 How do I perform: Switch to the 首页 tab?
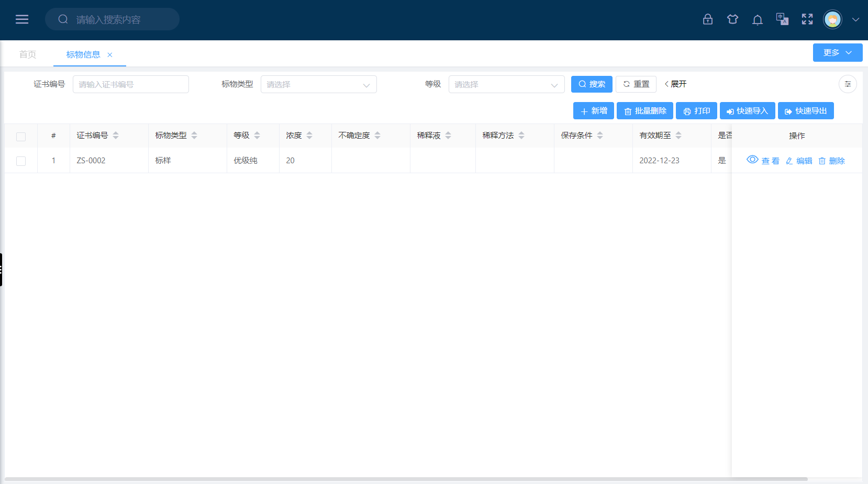[x=28, y=54]
